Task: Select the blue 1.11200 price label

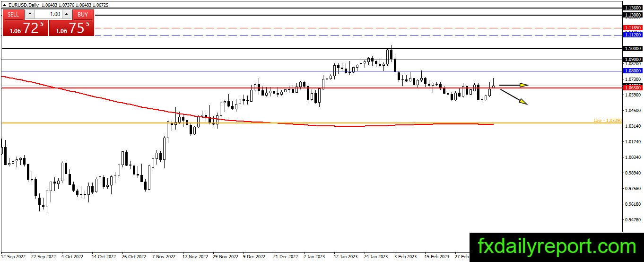Action: [x=633, y=35]
